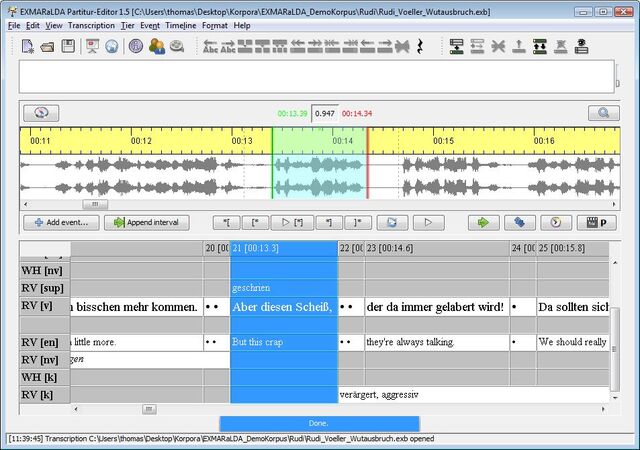Click the Append interval button

click(x=147, y=223)
